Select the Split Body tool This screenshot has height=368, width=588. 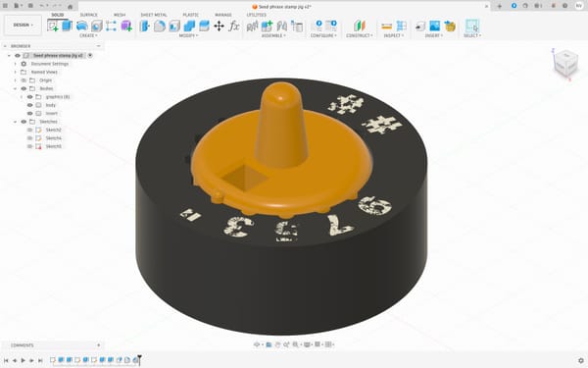point(204,26)
